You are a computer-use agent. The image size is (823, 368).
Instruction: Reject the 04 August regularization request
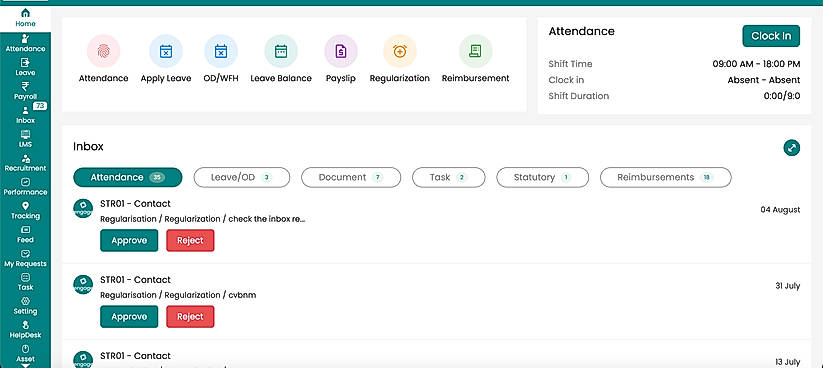coord(190,240)
